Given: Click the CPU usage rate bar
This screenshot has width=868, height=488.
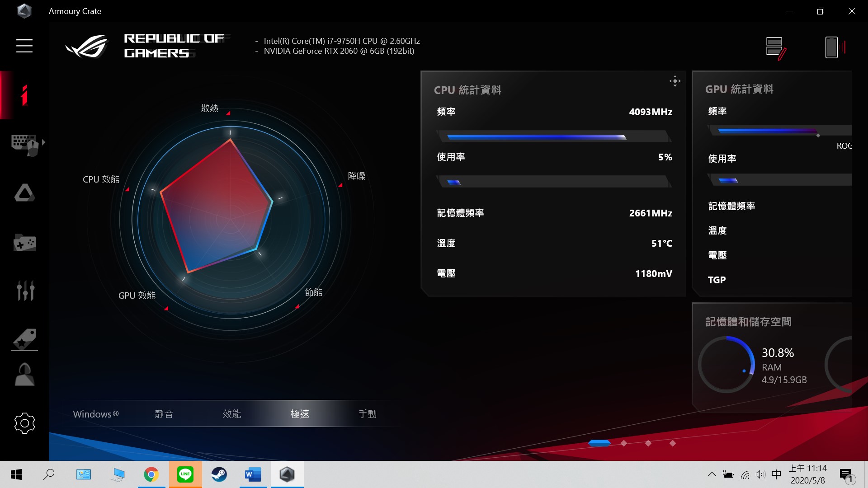Looking at the screenshot, I should click(553, 182).
